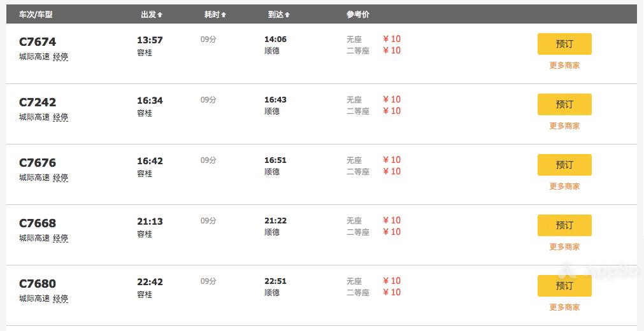644x331 pixels.
Task: Book train C7674 with 预订 button
Action: (x=564, y=44)
